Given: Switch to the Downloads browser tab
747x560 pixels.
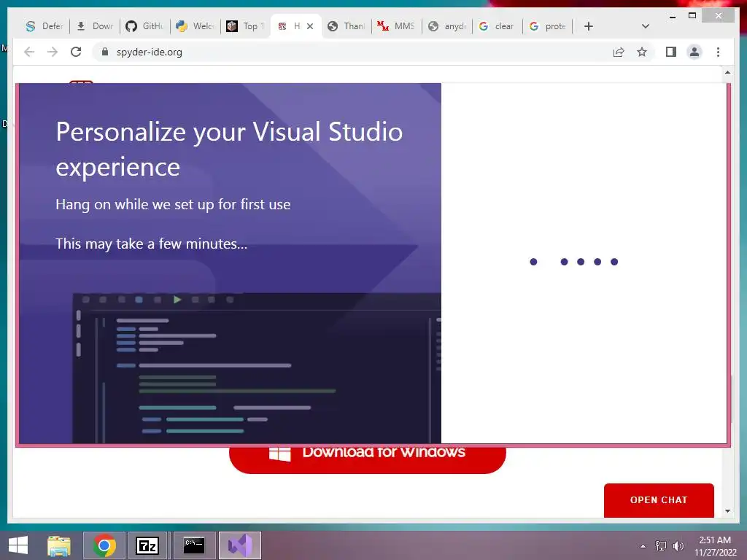Looking at the screenshot, I should [95, 26].
